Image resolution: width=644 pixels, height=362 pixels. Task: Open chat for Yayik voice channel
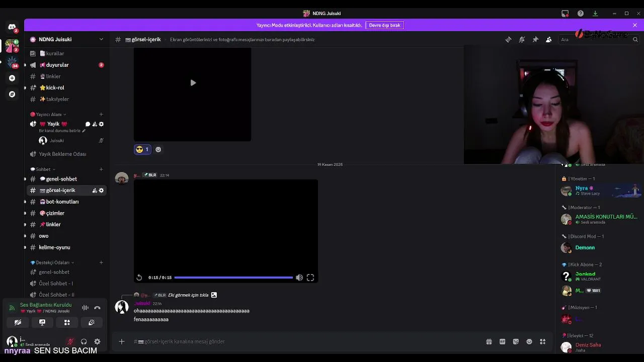(88, 124)
